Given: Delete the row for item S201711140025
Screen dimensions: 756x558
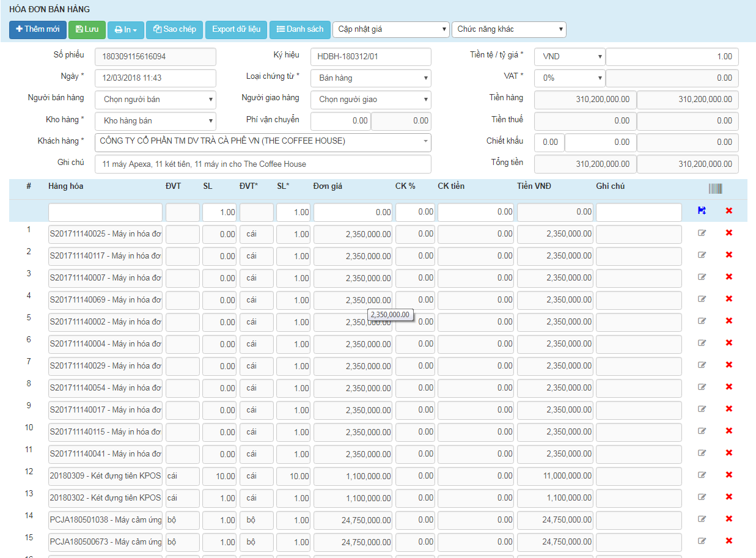Looking at the screenshot, I should click(x=728, y=233).
